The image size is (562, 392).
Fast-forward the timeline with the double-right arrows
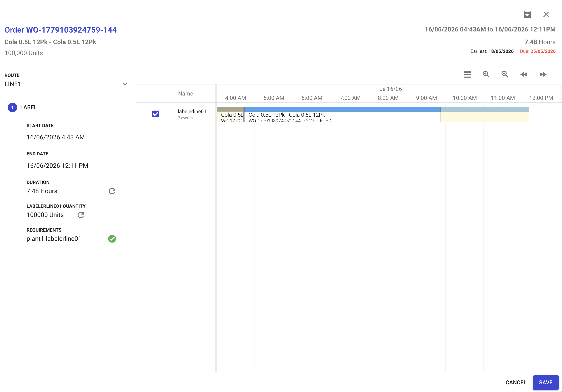coord(543,74)
